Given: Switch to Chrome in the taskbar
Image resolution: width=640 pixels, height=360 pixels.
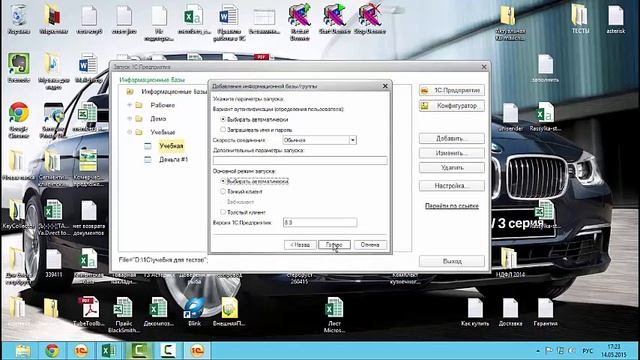Looking at the screenshot, I should coord(52,351).
